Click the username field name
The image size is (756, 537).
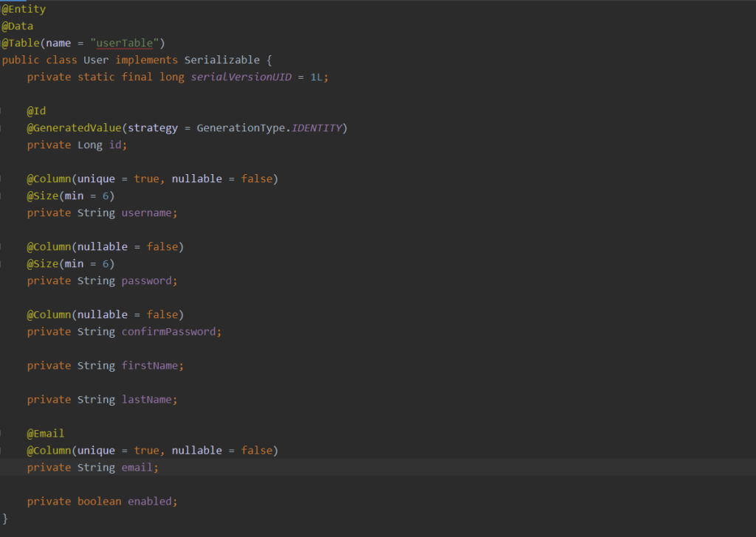(147, 212)
